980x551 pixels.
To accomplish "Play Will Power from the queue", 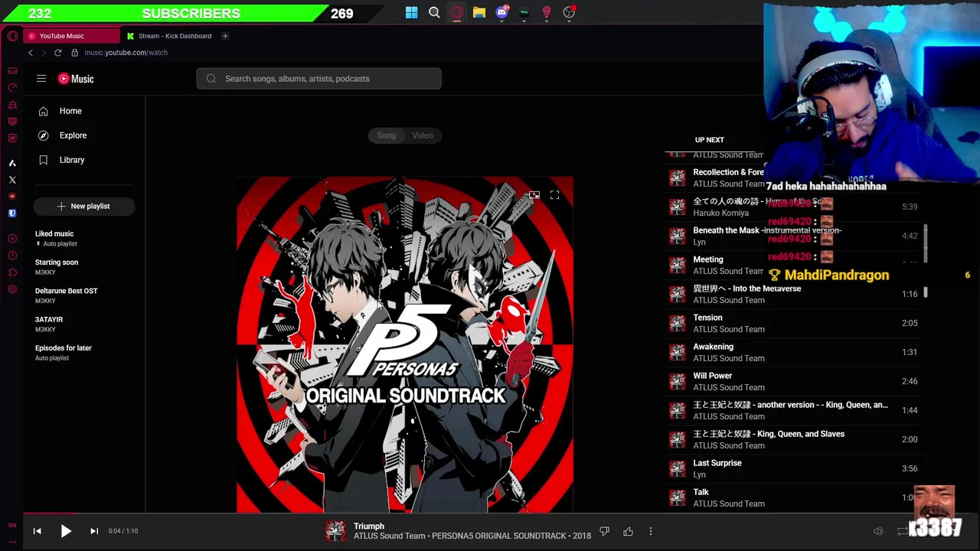I will click(795, 381).
